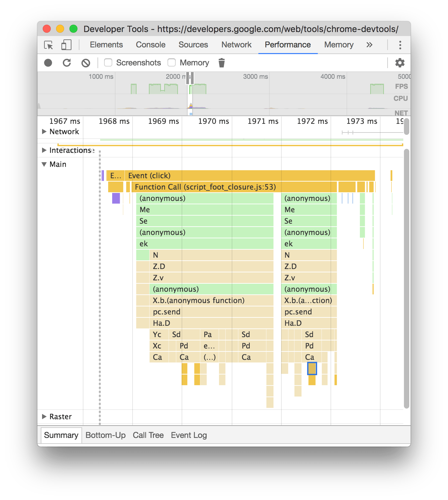Expand the Interactions track
The width and height of the screenshot is (448, 500).
coord(44,150)
